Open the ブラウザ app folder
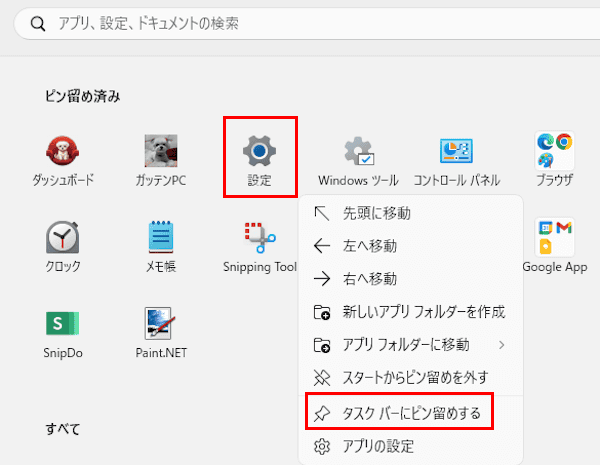 (554, 159)
